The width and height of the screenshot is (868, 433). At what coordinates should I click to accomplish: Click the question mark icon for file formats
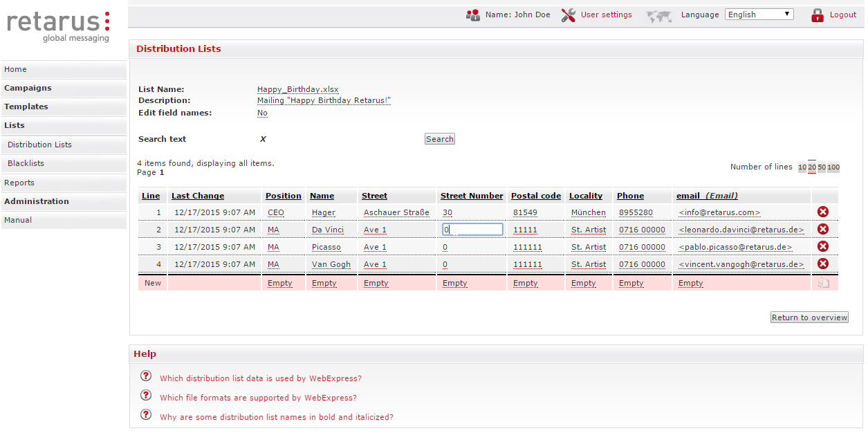[x=145, y=396]
